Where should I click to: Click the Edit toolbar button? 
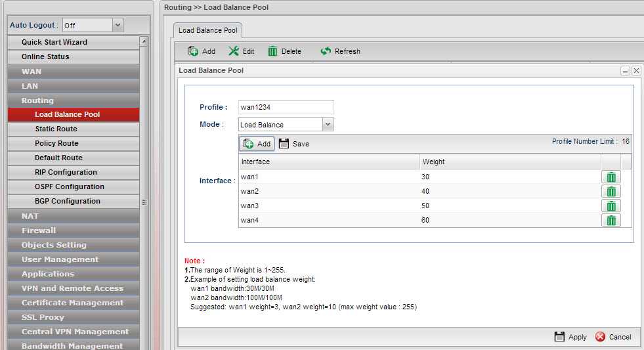pos(241,51)
